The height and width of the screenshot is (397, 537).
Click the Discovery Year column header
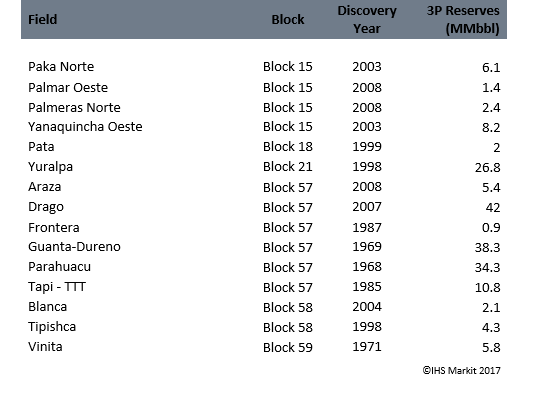(367, 20)
